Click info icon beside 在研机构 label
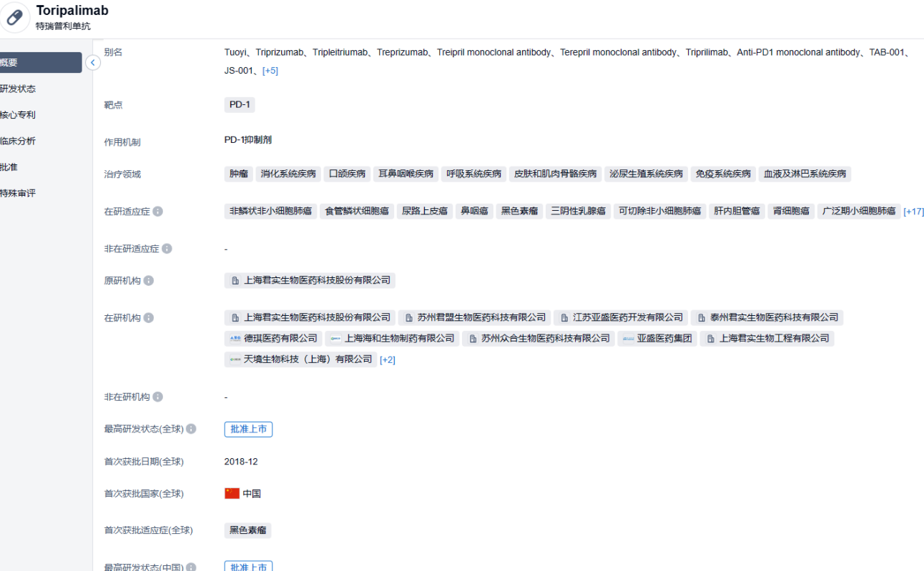The width and height of the screenshot is (924, 571). click(x=149, y=318)
